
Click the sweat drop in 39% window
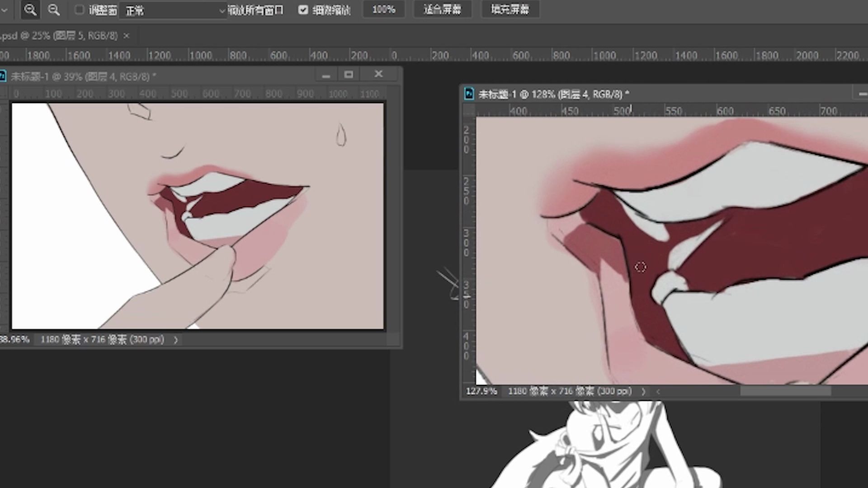(x=341, y=135)
